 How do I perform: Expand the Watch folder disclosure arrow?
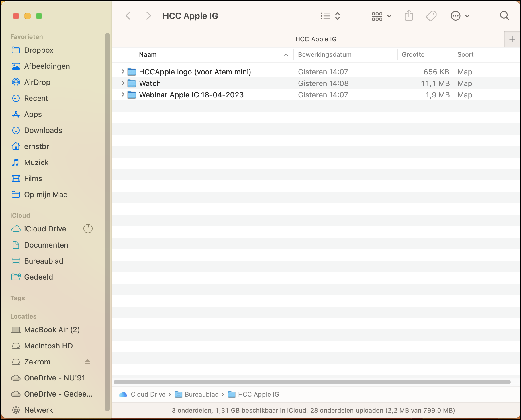pos(123,83)
